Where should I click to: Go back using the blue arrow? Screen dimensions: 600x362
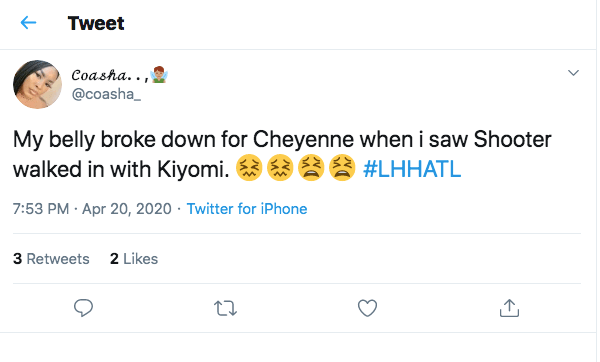point(28,23)
